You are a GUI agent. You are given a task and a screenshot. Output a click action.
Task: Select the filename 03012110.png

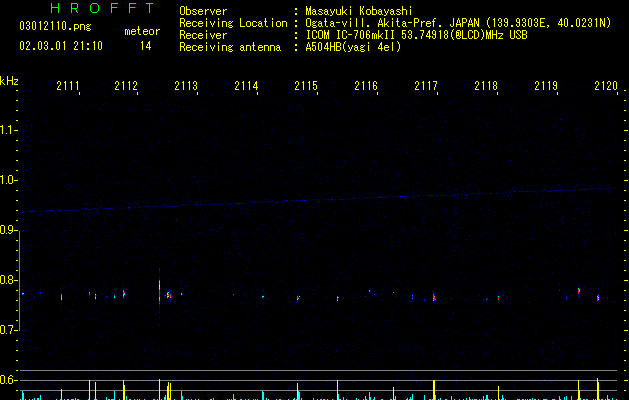point(55,26)
